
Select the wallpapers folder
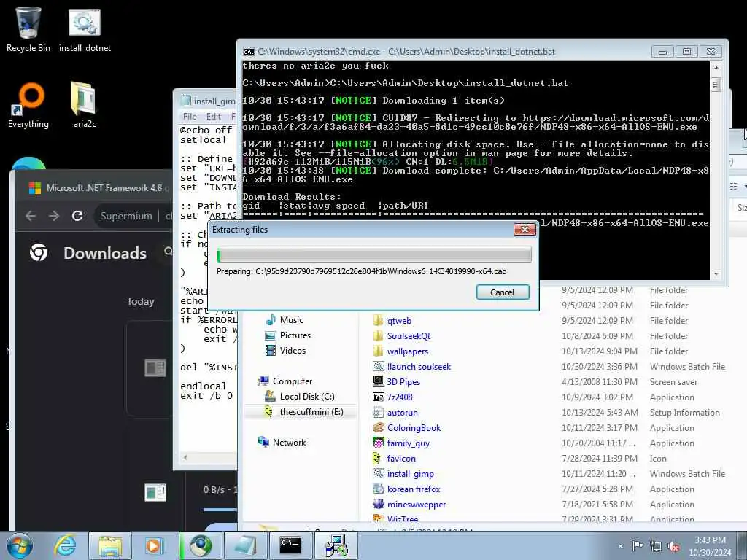click(x=400, y=351)
